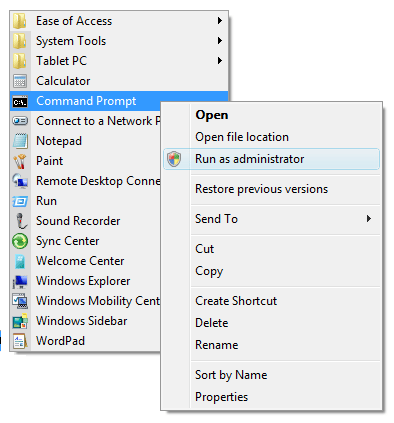The height and width of the screenshot is (423, 394).
Task: Open the Tablet PC folder label
Action: (x=61, y=61)
